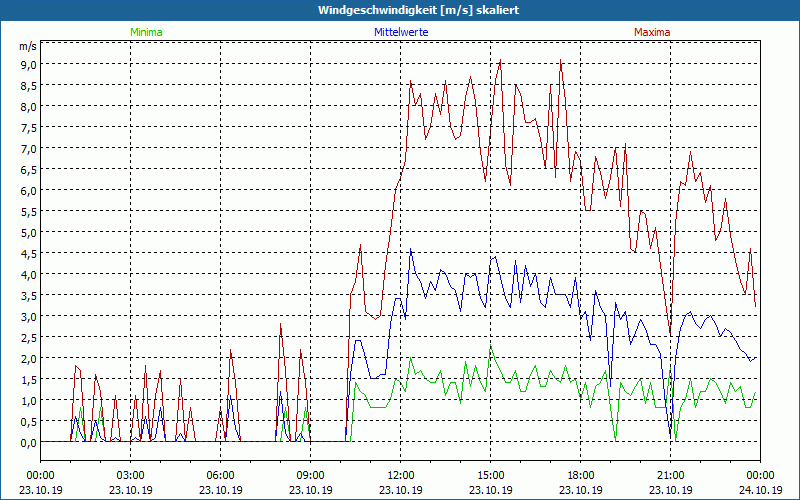
Task: Click the 8,0 y-axis value
Action: (x=28, y=107)
